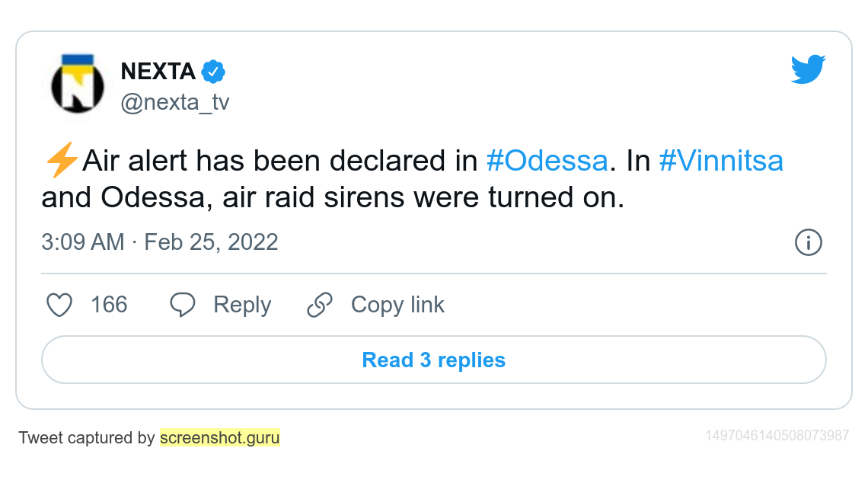The width and height of the screenshot is (868, 480).
Task: Open Read 3 replies button
Action: coord(433,360)
